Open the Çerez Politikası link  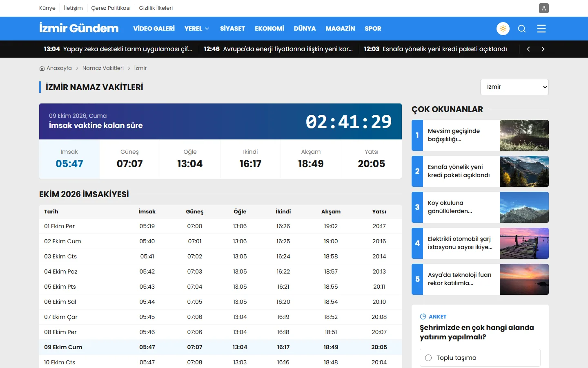tap(111, 8)
